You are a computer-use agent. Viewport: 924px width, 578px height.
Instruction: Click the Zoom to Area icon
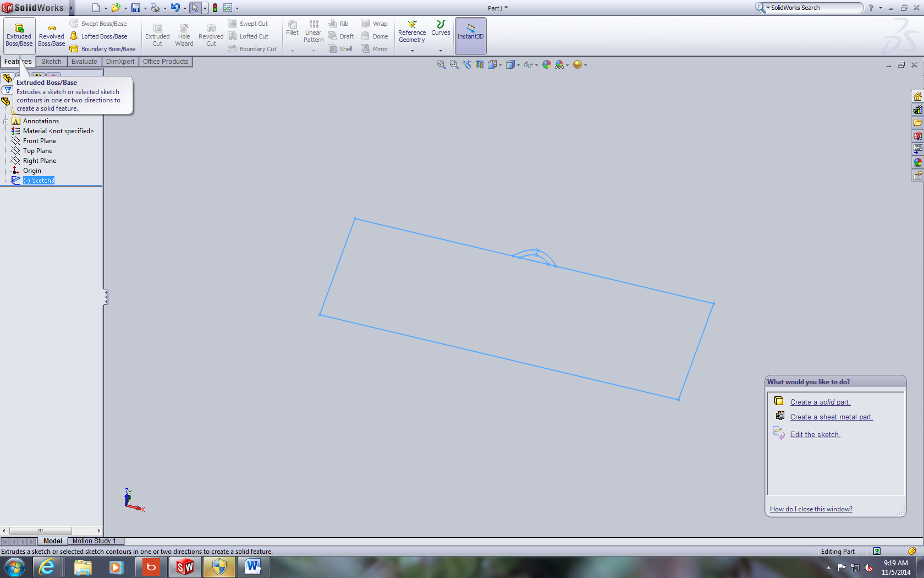click(x=454, y=64)
